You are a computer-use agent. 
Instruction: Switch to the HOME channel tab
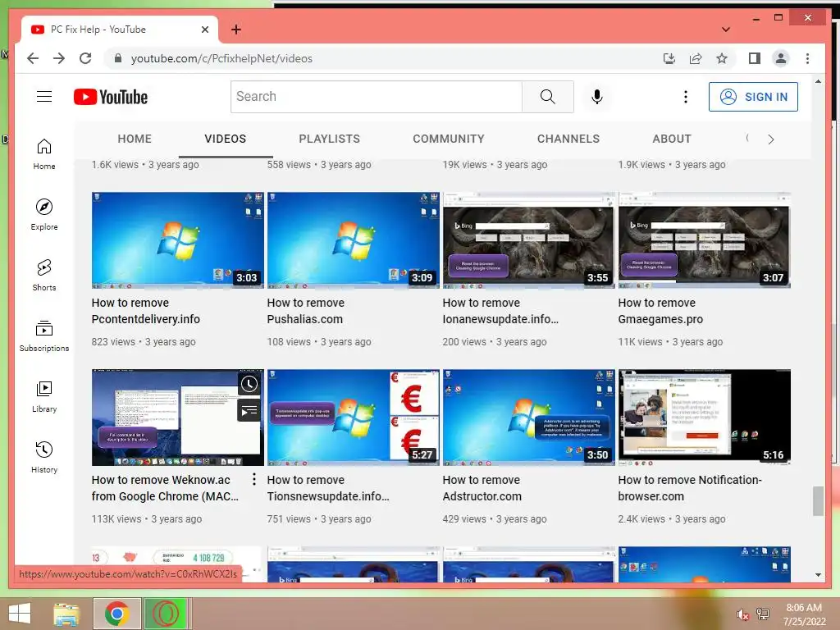pyautogui.click(x=135, y=139)
